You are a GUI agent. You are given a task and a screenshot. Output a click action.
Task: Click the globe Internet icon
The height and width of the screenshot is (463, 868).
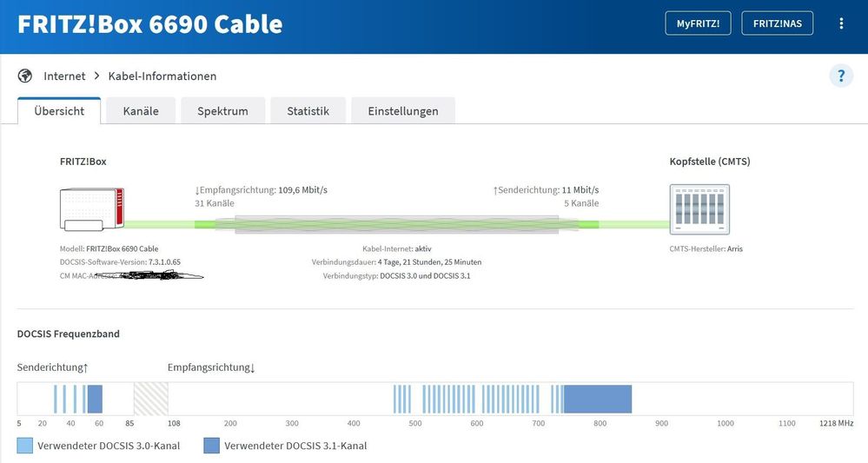click(x=25, y=76)
